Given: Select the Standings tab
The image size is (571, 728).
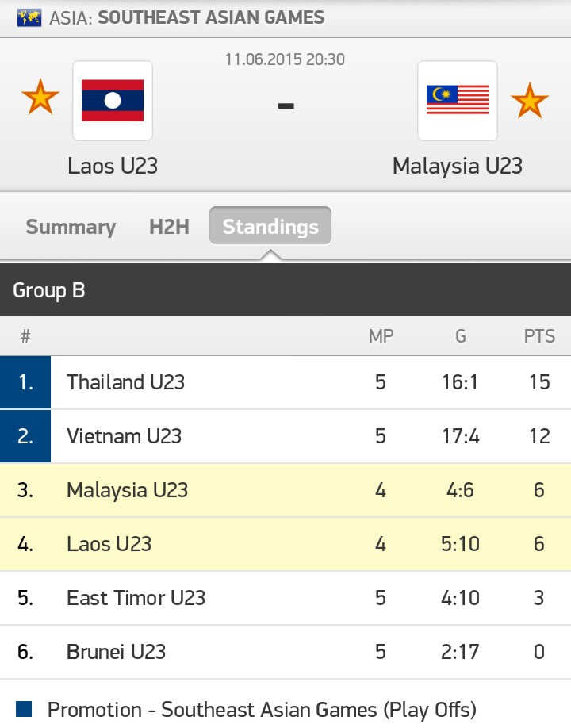Looking at the screenshot, I should pyautogui.click(x=270, y=227).
